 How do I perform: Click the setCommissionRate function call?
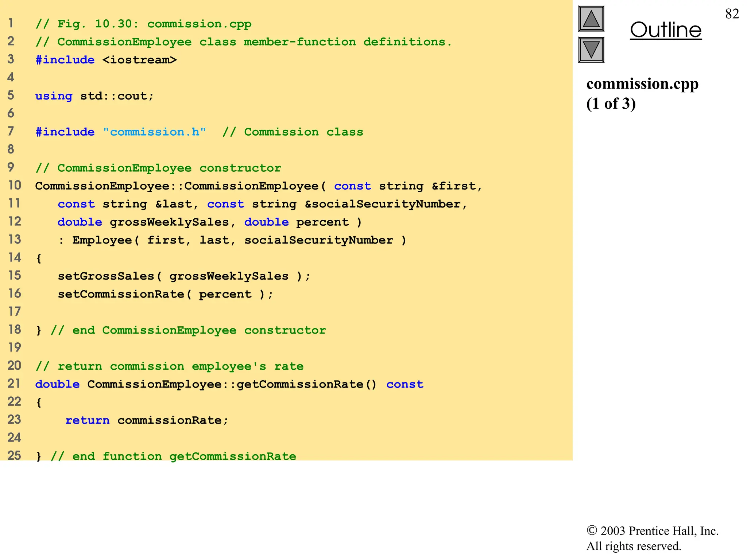(165, 294)
